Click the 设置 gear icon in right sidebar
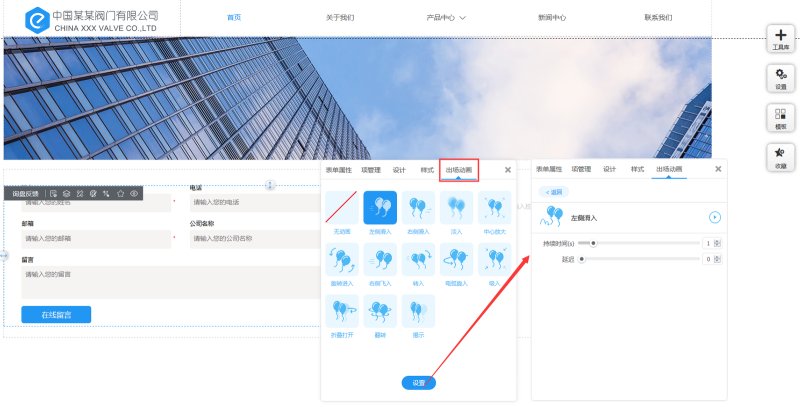 [x=781, y=78]
